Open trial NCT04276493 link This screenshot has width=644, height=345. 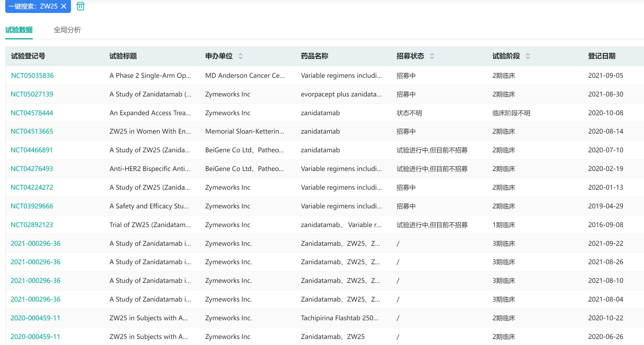[x=32, y=169]
